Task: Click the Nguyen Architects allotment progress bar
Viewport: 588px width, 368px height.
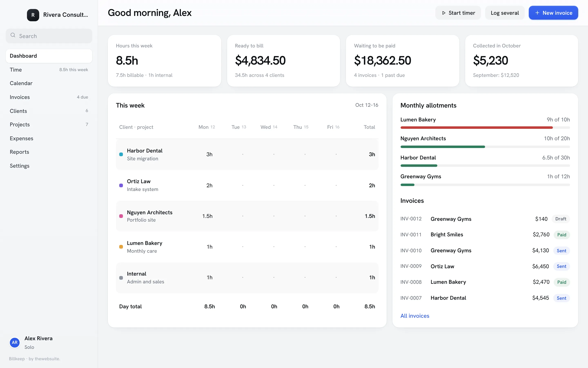Action: [x=485, y=147]
